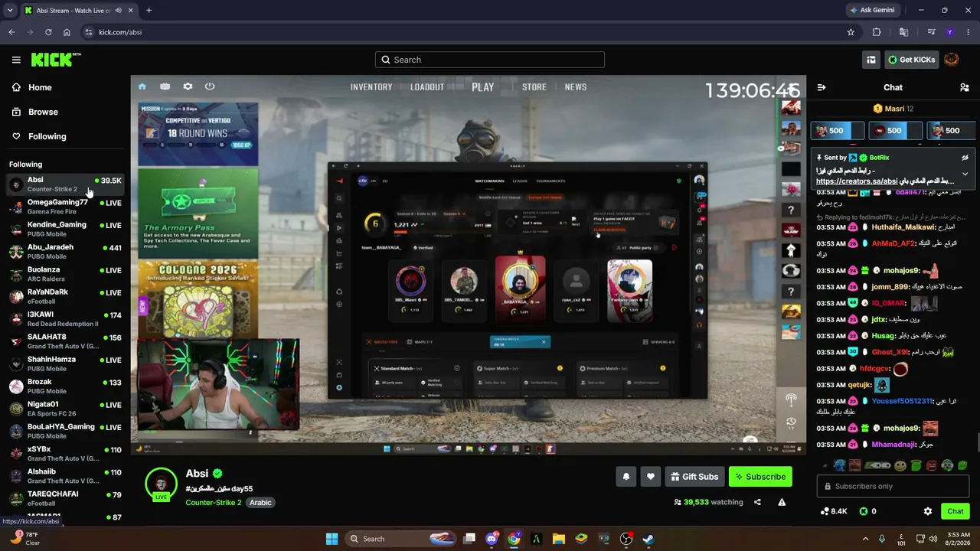Open the SALAHAT8 channel in the sidebar

[65, 341]
